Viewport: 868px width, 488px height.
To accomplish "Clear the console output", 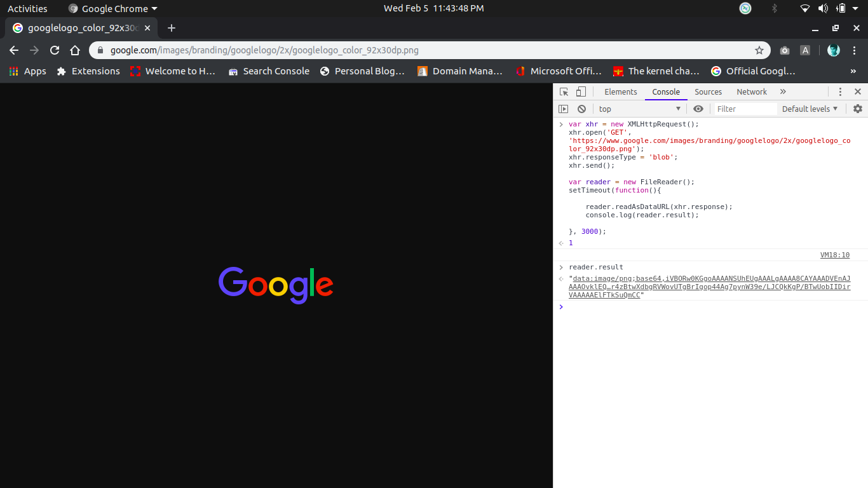I will pos(581,109).
